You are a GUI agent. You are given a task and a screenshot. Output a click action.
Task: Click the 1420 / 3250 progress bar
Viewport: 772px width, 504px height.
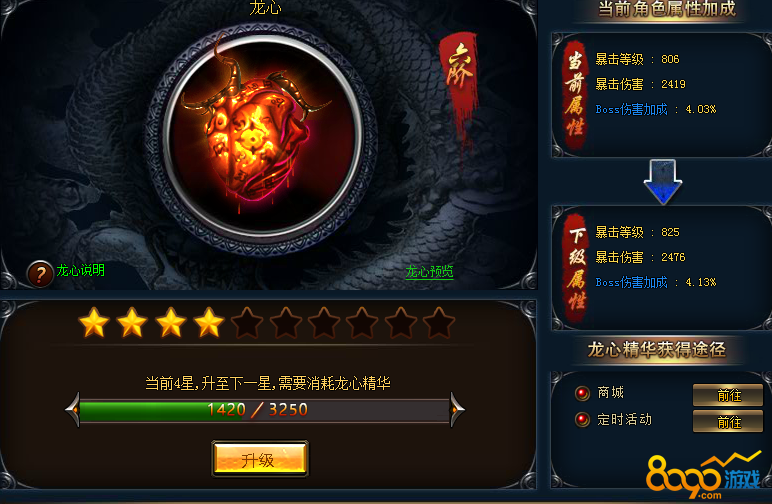pos(264,410)
